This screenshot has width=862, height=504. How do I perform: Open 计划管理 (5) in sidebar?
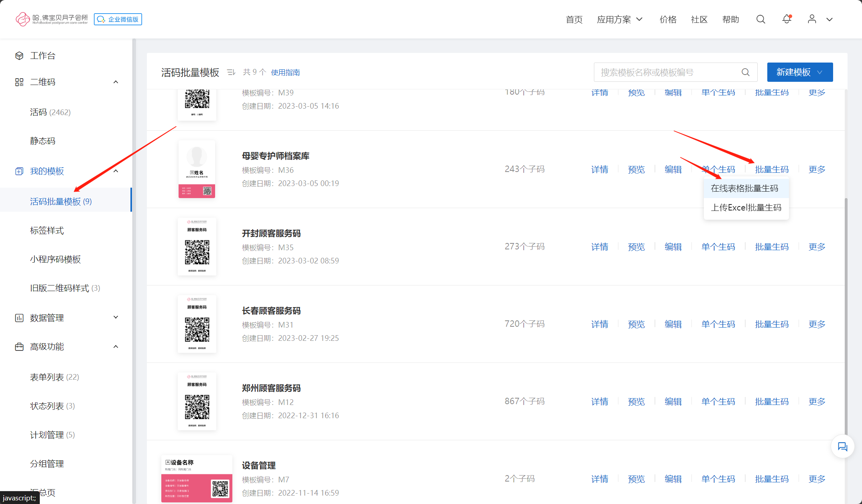click(53, 435)
